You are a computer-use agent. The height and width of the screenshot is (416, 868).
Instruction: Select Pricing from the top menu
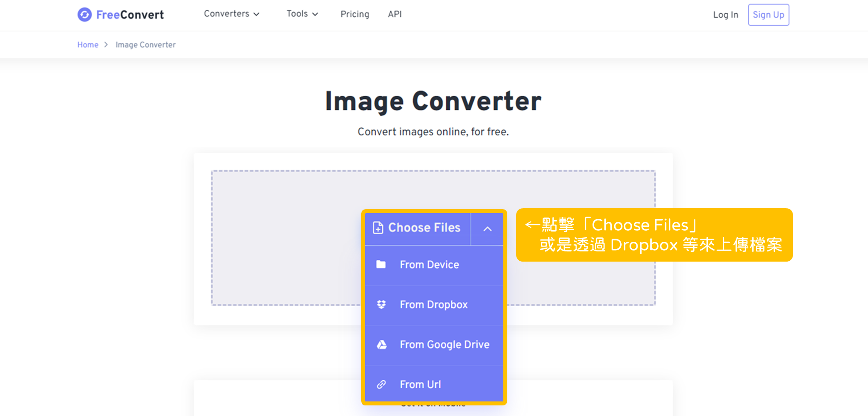(355, 14)
